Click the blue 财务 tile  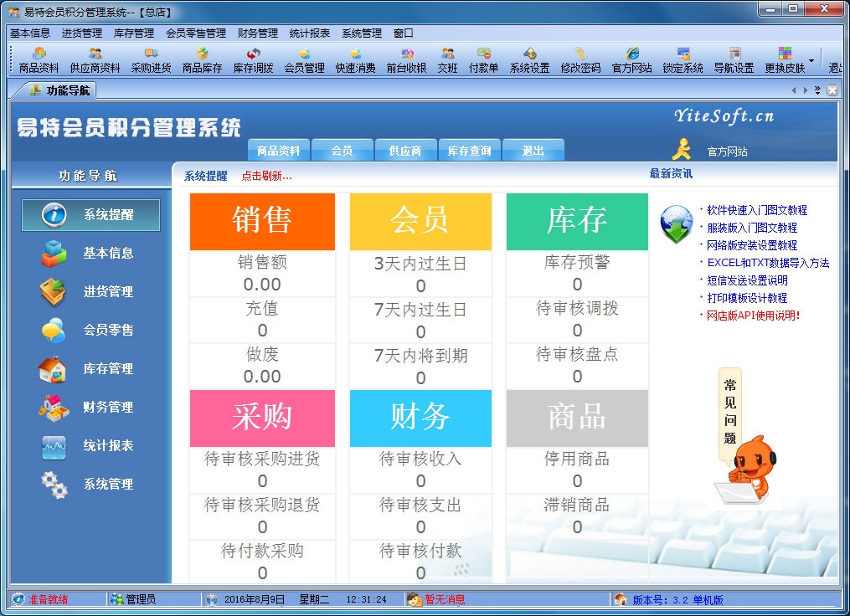click(420, 418)
